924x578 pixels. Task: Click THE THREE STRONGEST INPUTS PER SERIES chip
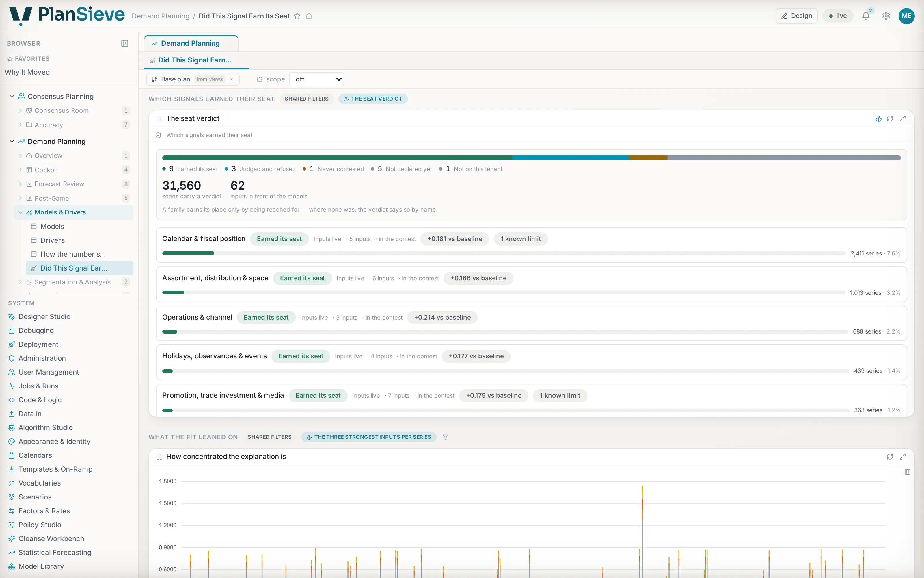368,437
